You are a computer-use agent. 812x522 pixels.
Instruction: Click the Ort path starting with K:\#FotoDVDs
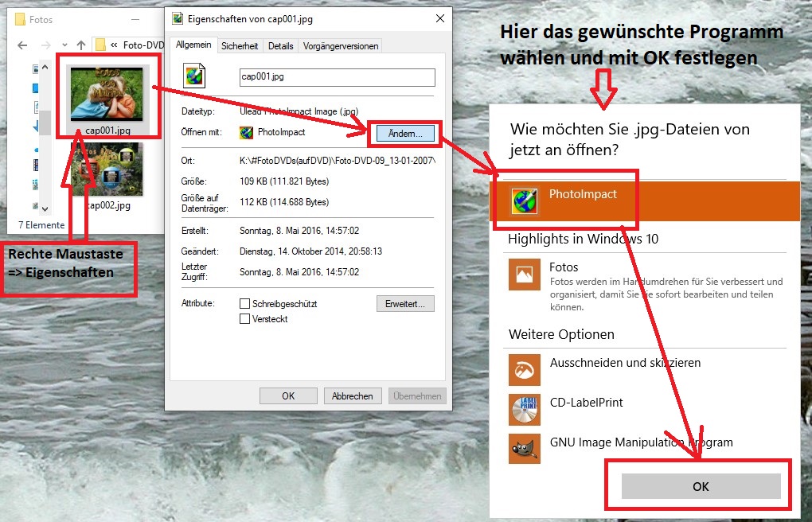tap(337, 161)
